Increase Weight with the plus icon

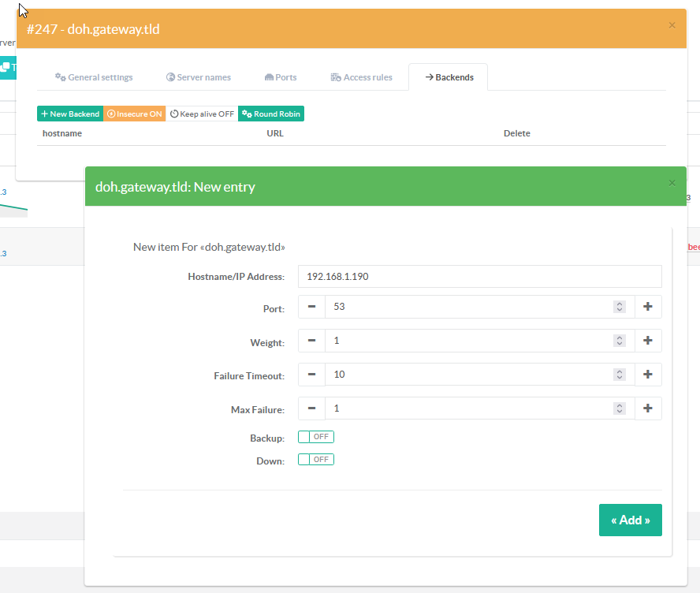click(648, 341)
